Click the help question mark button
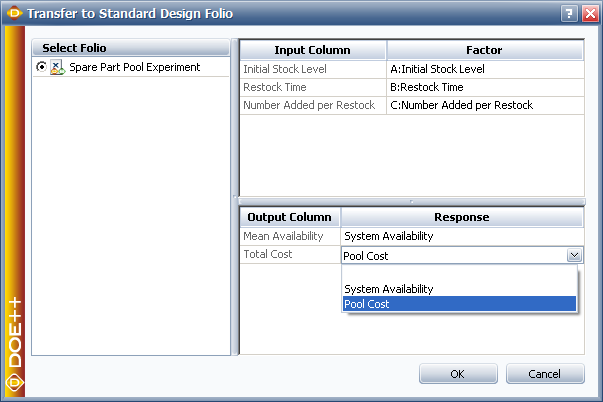The image size is (603, 402). pos(568,14)
